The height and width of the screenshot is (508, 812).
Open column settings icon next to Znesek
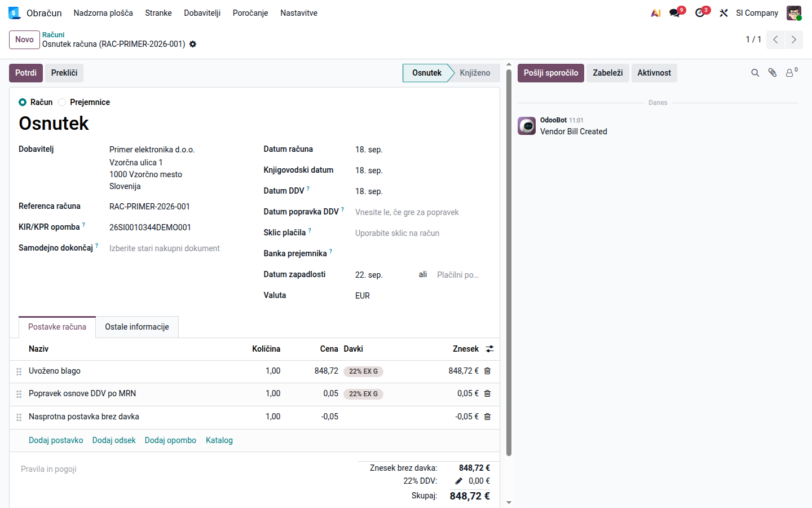point(489,349)
